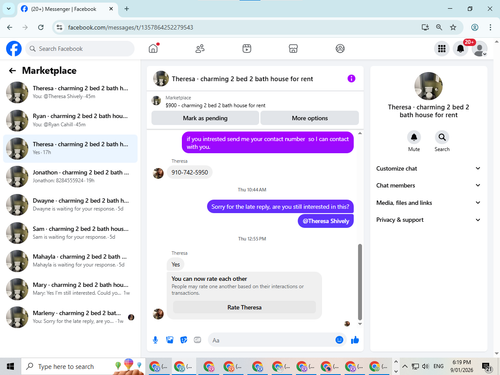Screen dimensions: 500x375
Task: Open Theresa chat with 45m timestamp
Action: pos(70,92)
